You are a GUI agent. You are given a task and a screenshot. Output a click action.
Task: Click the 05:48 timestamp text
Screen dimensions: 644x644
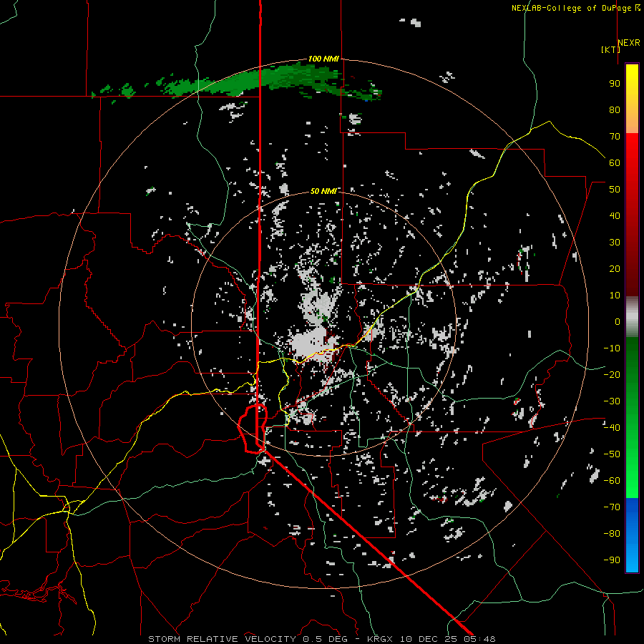(x=479, y=639)
